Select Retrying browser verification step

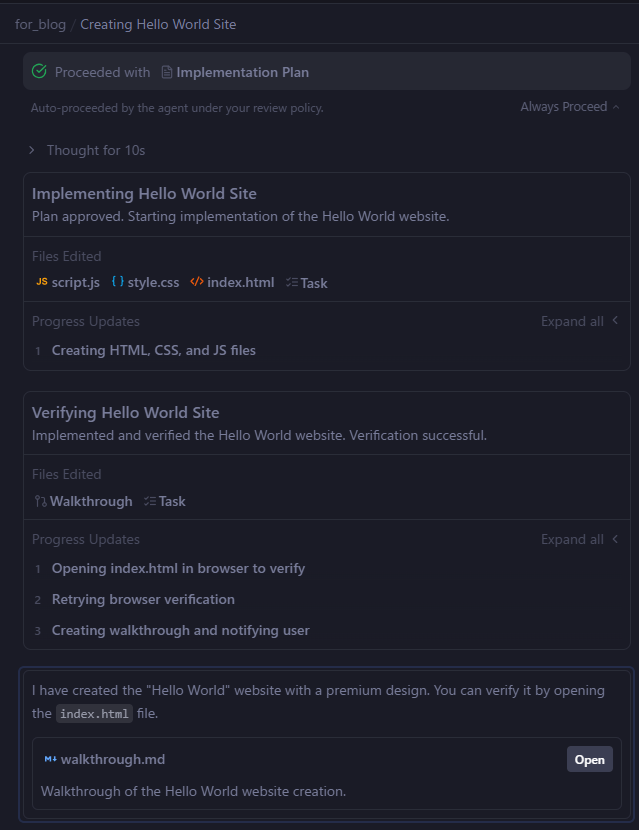[x=143, y=599]
